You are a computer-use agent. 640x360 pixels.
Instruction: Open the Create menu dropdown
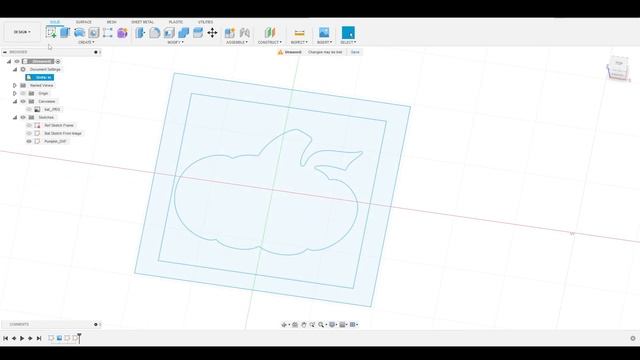tap(86, 42)
